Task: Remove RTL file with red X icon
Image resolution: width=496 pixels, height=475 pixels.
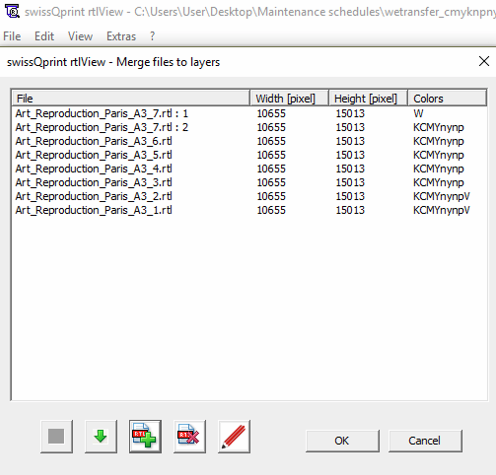Action: [189, 436]
